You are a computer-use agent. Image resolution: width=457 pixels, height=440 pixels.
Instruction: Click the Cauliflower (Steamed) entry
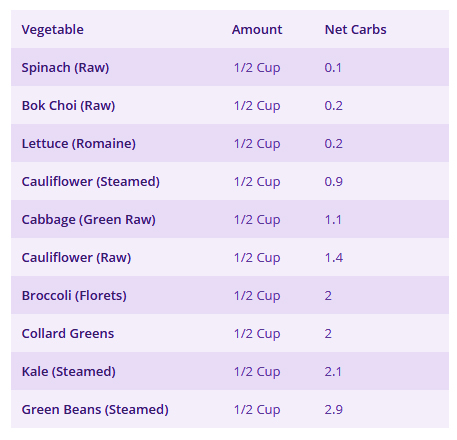click(x=91, y=182)
